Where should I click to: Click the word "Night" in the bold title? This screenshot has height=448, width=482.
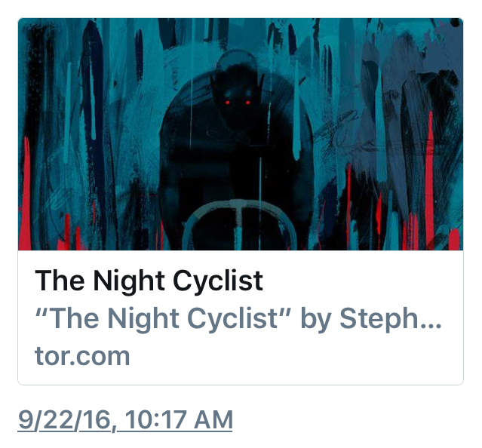click(x=129, y=281)
